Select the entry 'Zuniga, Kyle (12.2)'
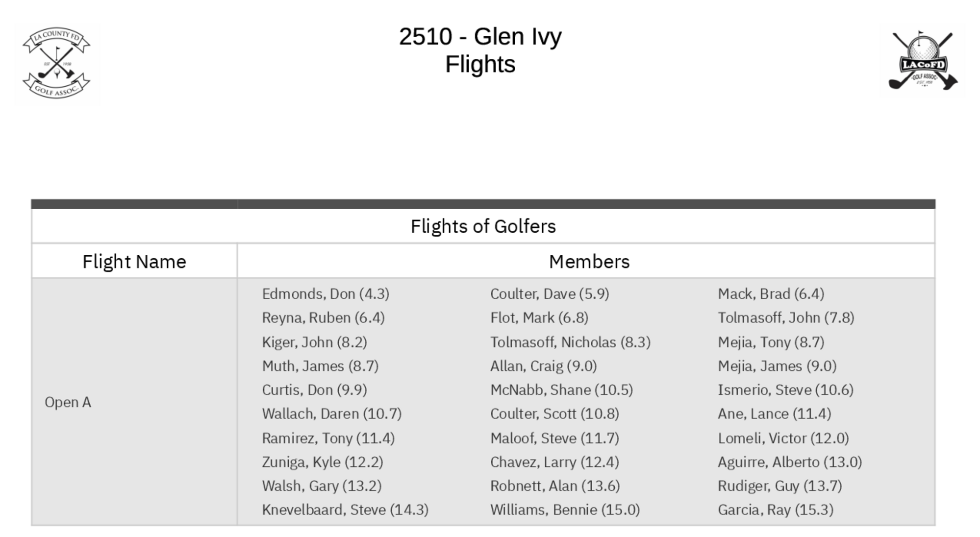Image resolution: width=980 pixels, height=537 pixels. point(322,462)
